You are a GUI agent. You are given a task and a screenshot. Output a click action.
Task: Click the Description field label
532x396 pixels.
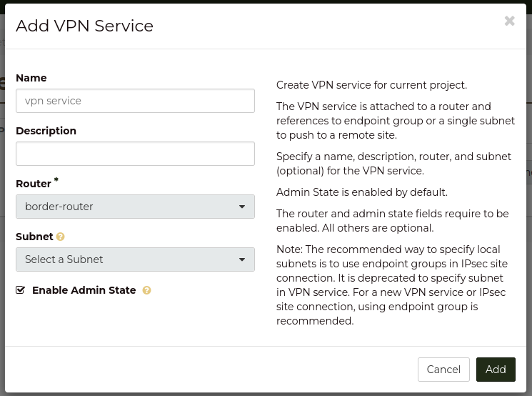pos(46,131)
